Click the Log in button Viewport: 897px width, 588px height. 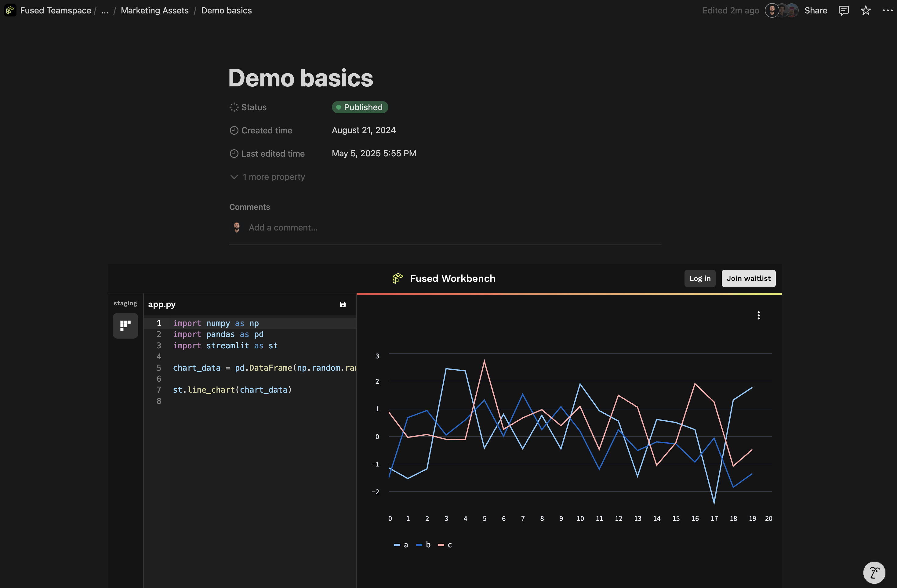pyautogui.click(x=699, y=278)
